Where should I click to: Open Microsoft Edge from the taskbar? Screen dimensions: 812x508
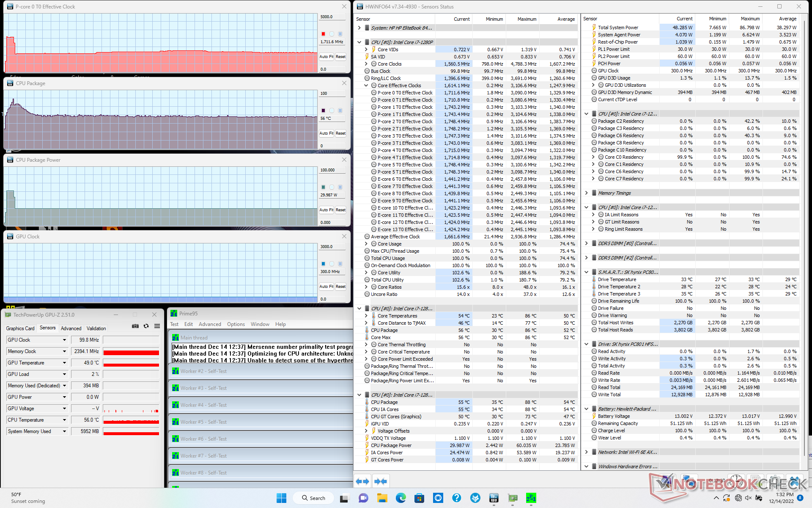[x=401, y=498]
